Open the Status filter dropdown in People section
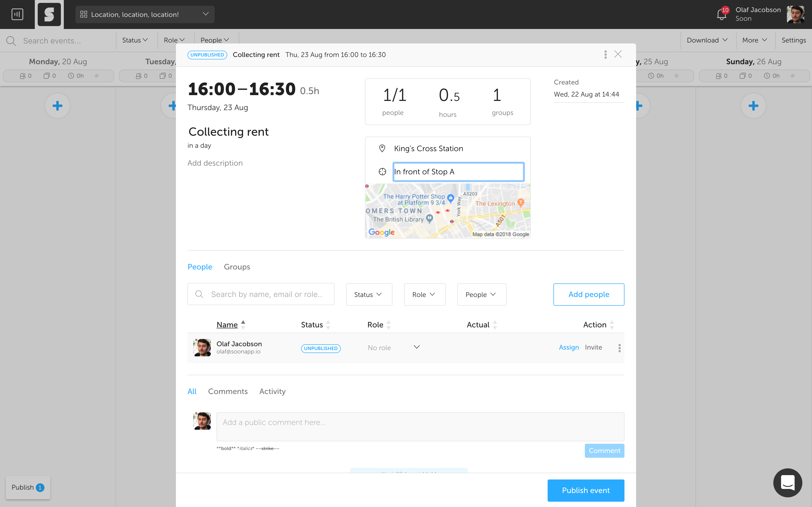This screenshot has height=507, width=812. pos(369,294)
